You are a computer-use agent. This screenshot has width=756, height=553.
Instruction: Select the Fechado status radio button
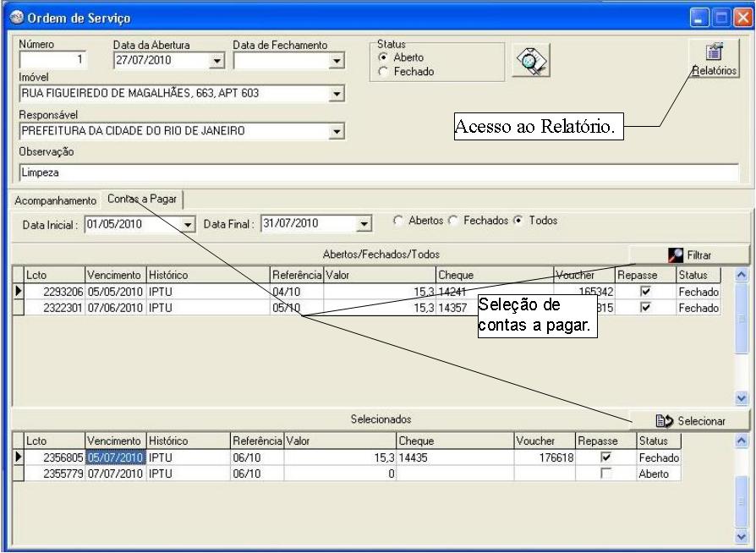[x=383, y=72]
